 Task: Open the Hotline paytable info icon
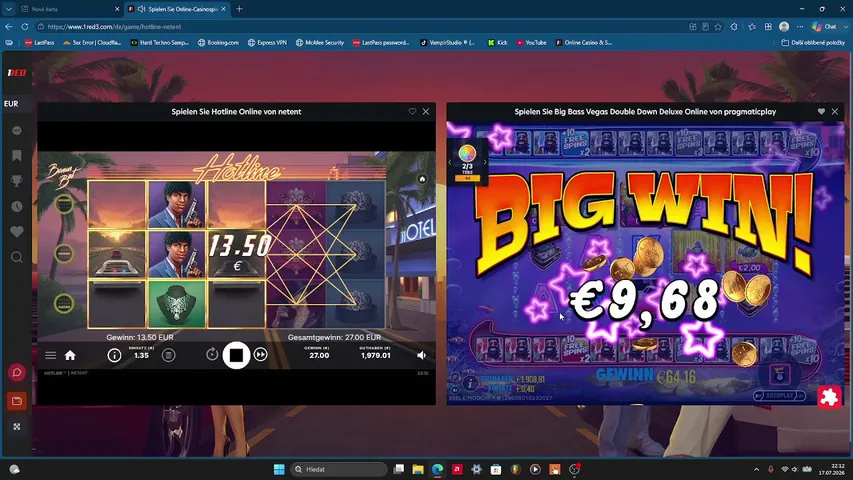tap(114, 355)
